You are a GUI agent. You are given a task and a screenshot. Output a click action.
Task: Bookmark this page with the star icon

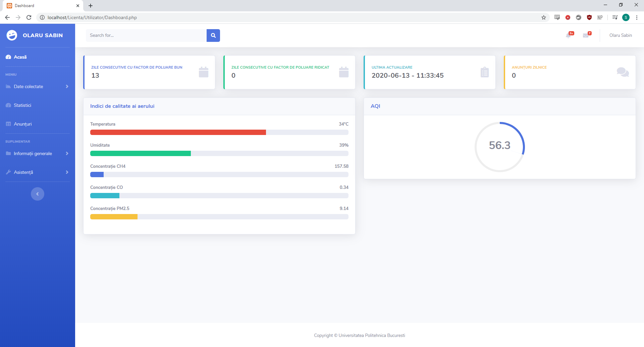[x=543, y=17]
